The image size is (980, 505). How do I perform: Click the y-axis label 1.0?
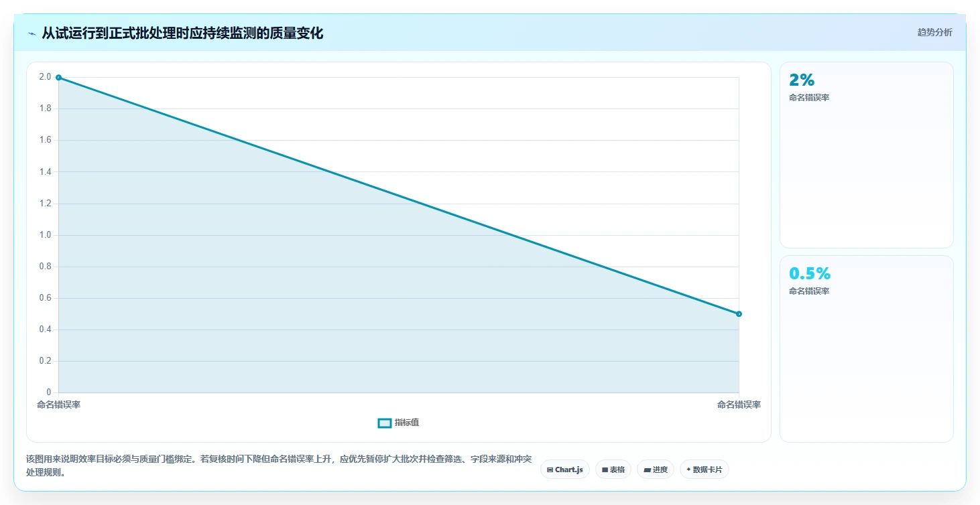(x=46, y=235)
